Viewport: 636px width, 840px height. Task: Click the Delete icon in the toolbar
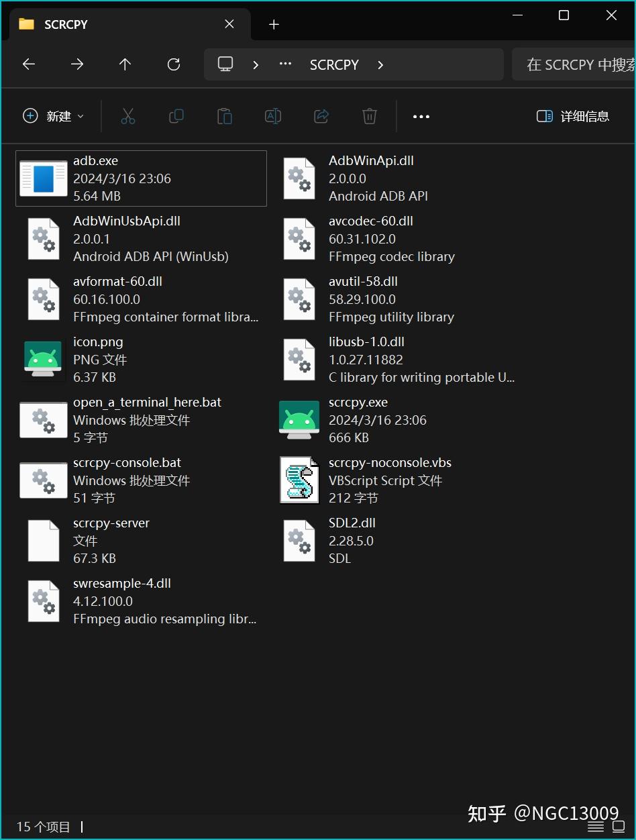click(369, 116)
